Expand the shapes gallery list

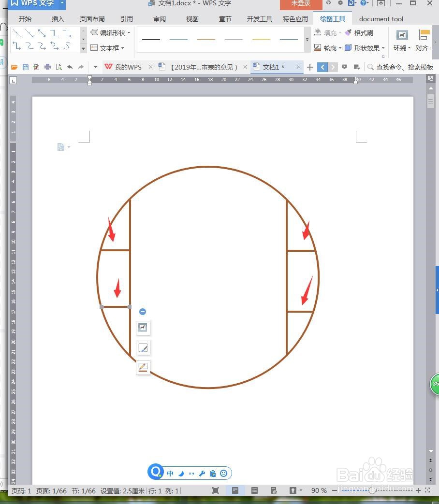pos(83,48)
